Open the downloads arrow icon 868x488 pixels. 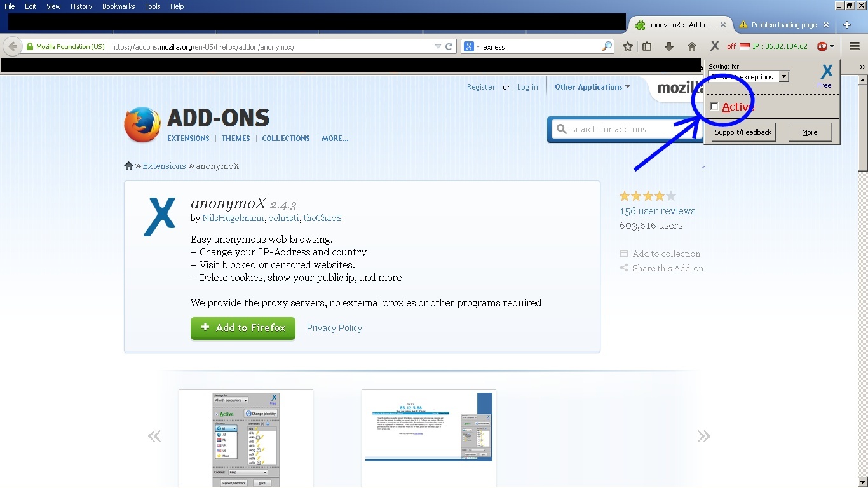point(668,46)
